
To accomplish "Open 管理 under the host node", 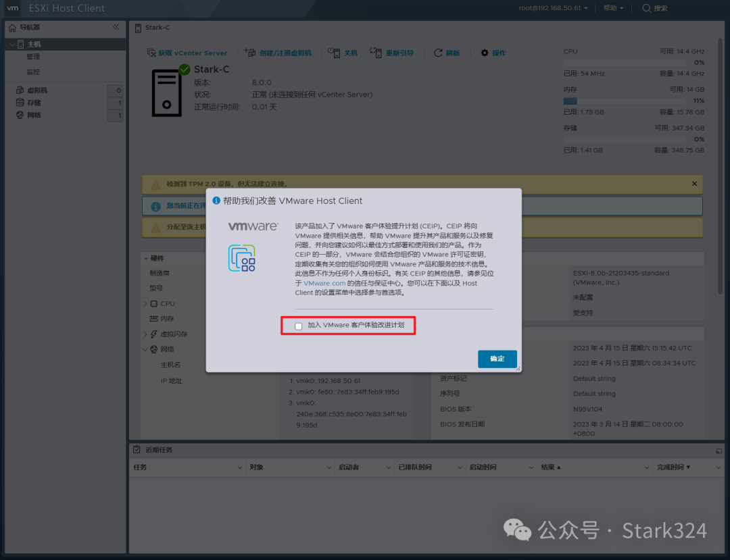I will (33, 56).
